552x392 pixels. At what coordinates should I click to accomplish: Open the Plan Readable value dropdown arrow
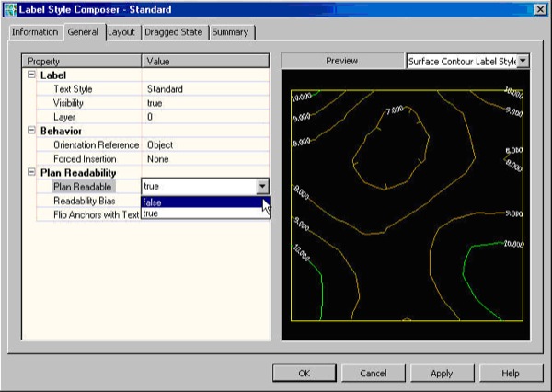[x=262, y=187]
